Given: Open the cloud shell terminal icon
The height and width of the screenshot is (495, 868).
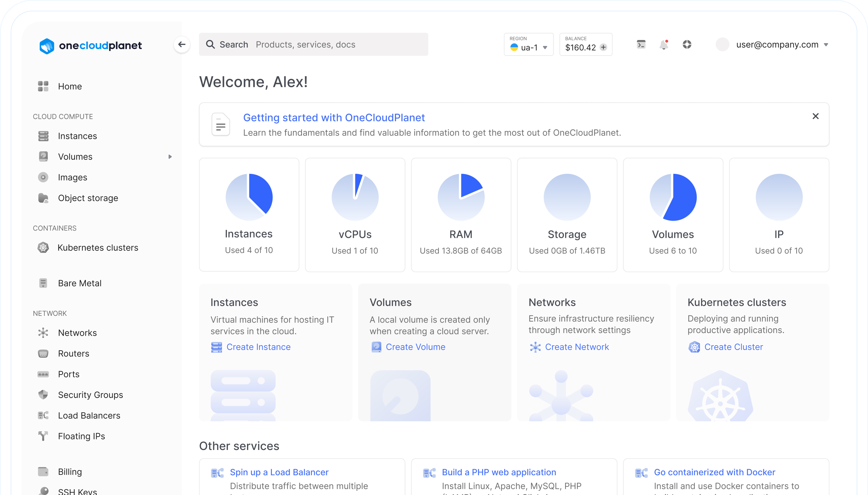Looking at the screenshot, I should [641, 44].
